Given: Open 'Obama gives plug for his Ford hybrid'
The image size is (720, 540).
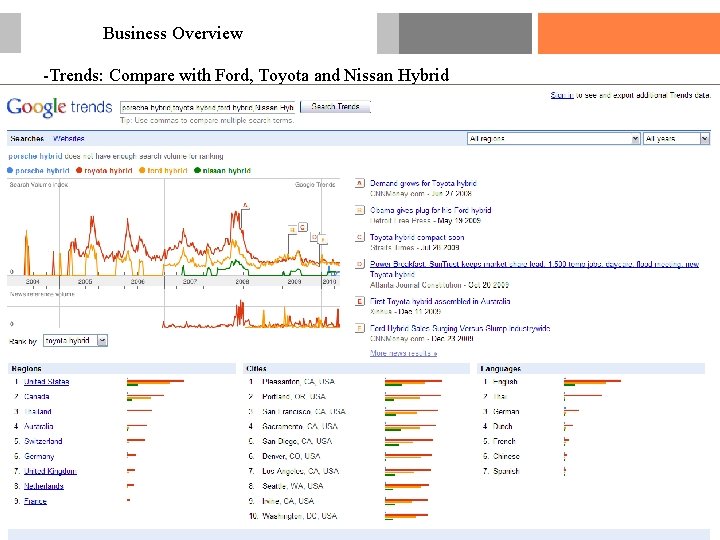Looking at the screenshot, I should (x=431, y=210).
